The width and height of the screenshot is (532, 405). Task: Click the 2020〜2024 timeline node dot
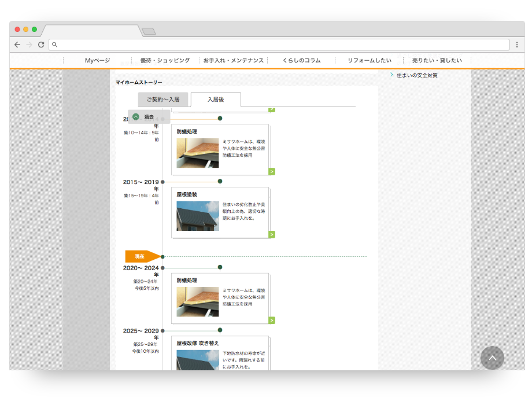(162, 268)
